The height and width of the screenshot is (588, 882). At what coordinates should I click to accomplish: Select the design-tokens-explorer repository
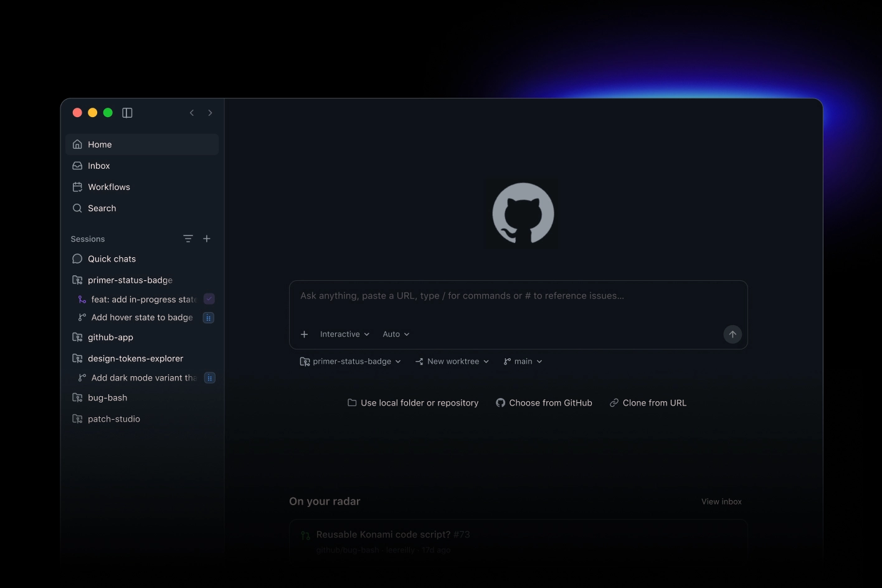(x=142, y=359)
